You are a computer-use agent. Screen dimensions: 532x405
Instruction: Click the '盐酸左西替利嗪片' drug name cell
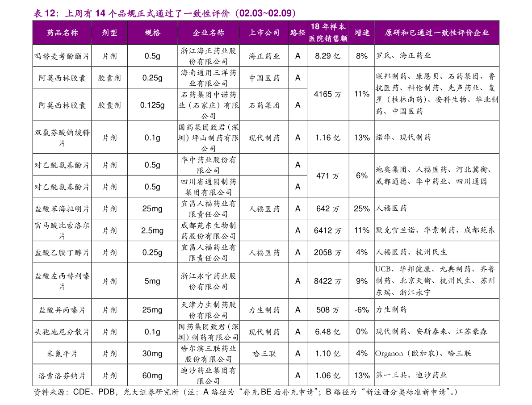point(62,281)
